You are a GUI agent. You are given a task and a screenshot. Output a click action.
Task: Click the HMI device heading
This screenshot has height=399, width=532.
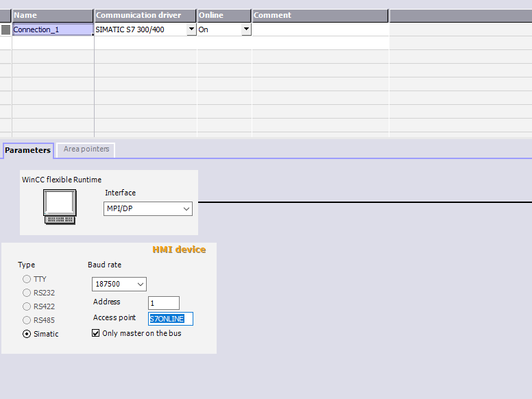[x=179, y=250]
